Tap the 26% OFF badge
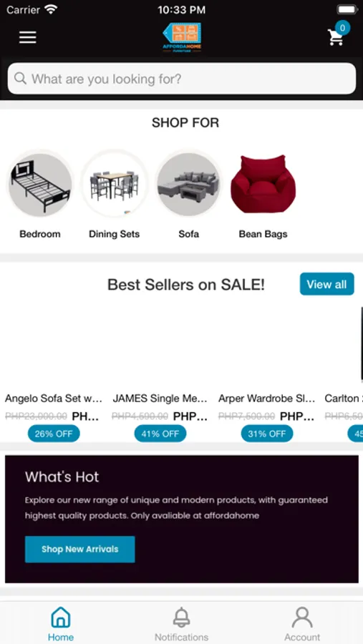Image resolution: width=363 pixels, height=644 pixels. point(54,434)
